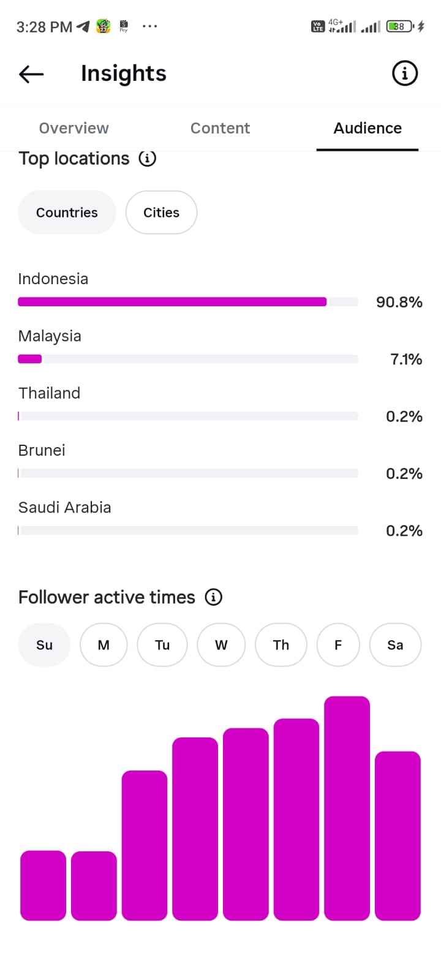
Task: Choose the Sa day chip
Action: click(x=395, y=645)
